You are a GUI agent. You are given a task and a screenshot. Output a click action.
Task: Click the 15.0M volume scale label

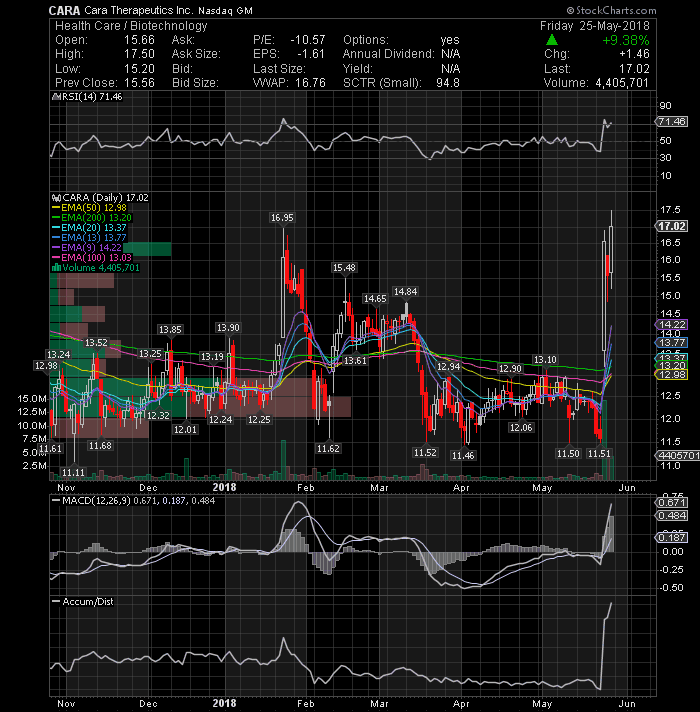coord(32,399)
